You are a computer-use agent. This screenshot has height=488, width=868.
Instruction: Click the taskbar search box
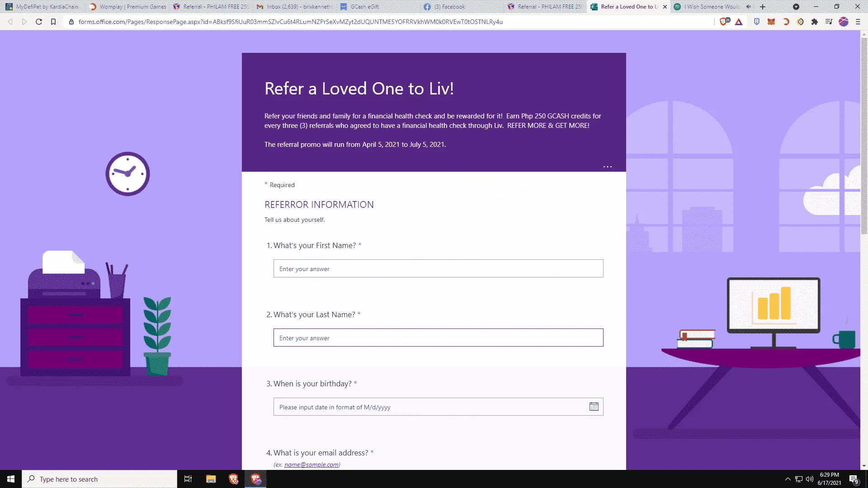click(99, 479)
